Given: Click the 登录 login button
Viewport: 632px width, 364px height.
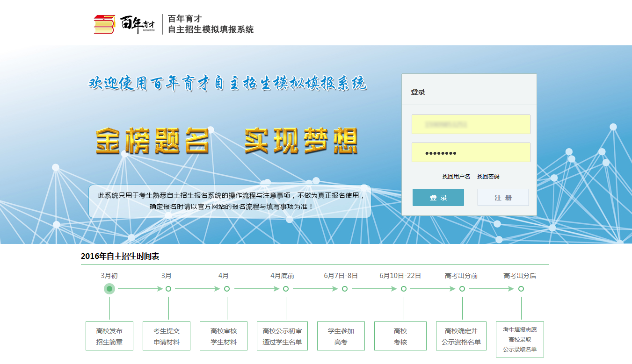Looking at the screenshot, I should tap(438, 197).
